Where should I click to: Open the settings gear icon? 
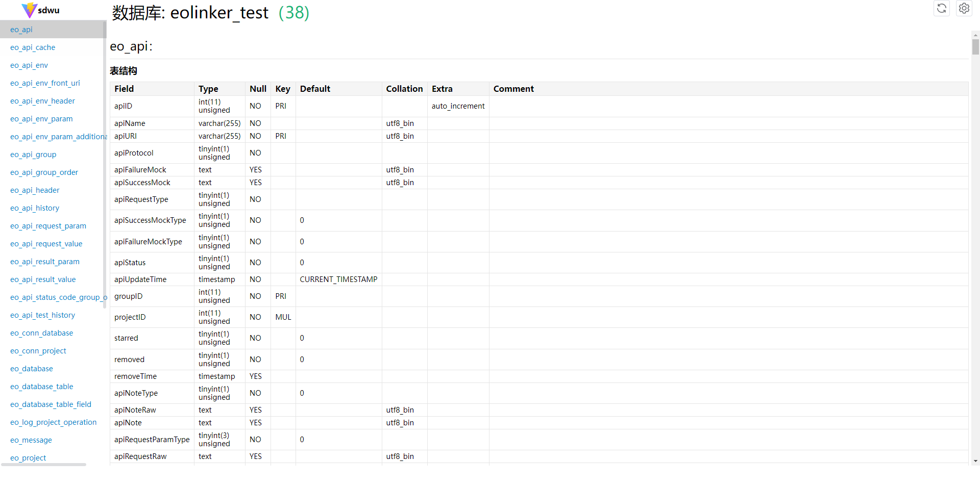964,8
